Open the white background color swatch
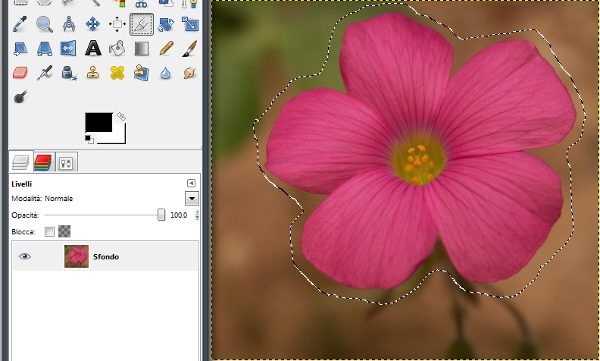Image resolution: width=600 pixels, height=361 pixels. 119,137
